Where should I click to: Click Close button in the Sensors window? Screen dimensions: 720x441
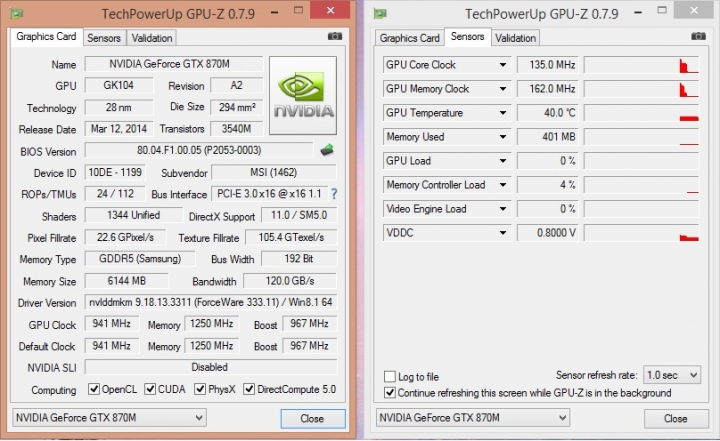point(676,418)
